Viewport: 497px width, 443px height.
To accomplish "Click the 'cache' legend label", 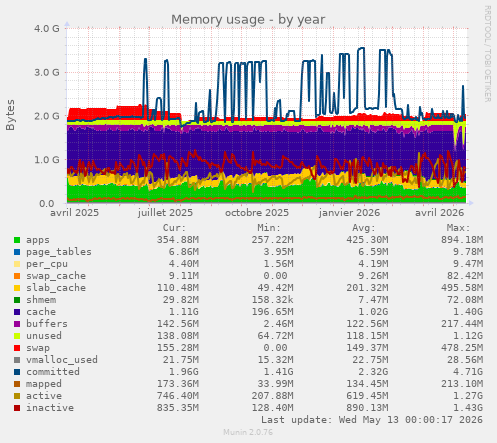I will (x=41, y=312).
